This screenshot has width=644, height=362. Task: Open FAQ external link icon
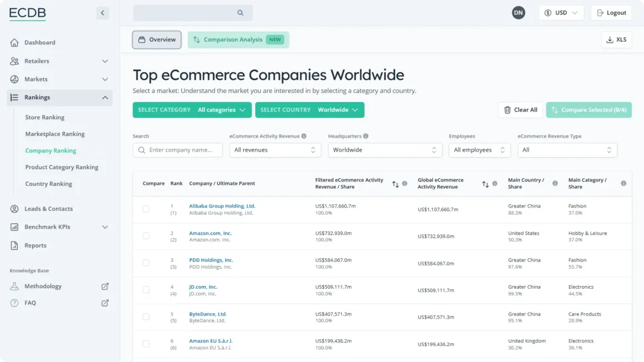click(105, 303)
